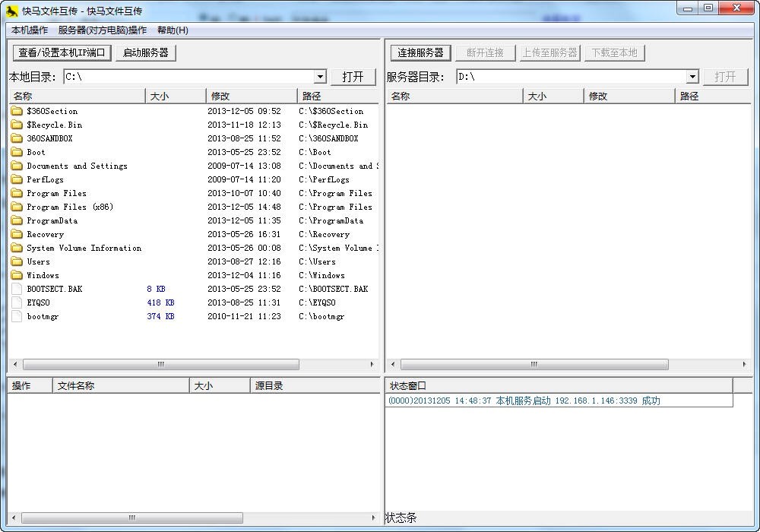Expand the server directory D:\ dropdown
Screen dimensions: 760x532
[692, 77]
